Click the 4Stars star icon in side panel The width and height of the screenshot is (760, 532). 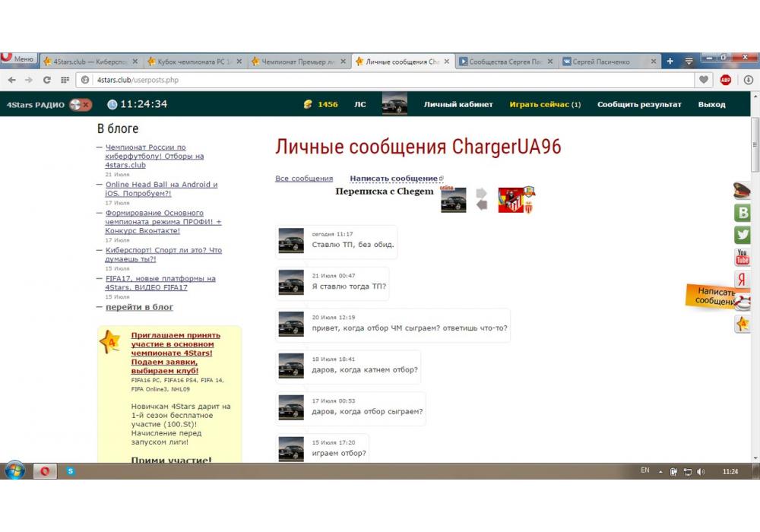[x=742, y=323]
